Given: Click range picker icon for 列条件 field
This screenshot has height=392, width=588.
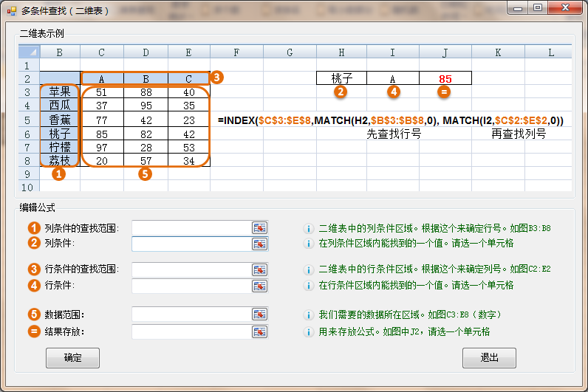Looking at the screenshot, I should (259, 244).
